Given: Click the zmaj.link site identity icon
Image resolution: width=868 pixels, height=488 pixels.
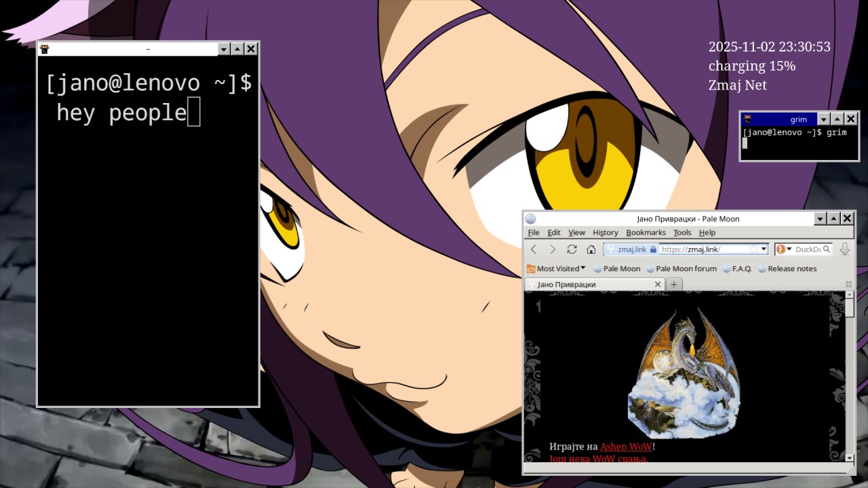Looking at the screenshot, I should click(611, 249).
